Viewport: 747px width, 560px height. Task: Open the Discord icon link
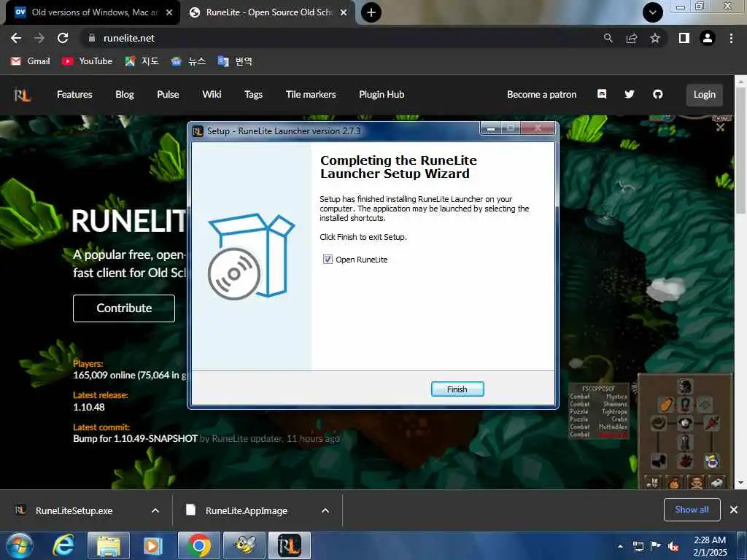point(602,94)
